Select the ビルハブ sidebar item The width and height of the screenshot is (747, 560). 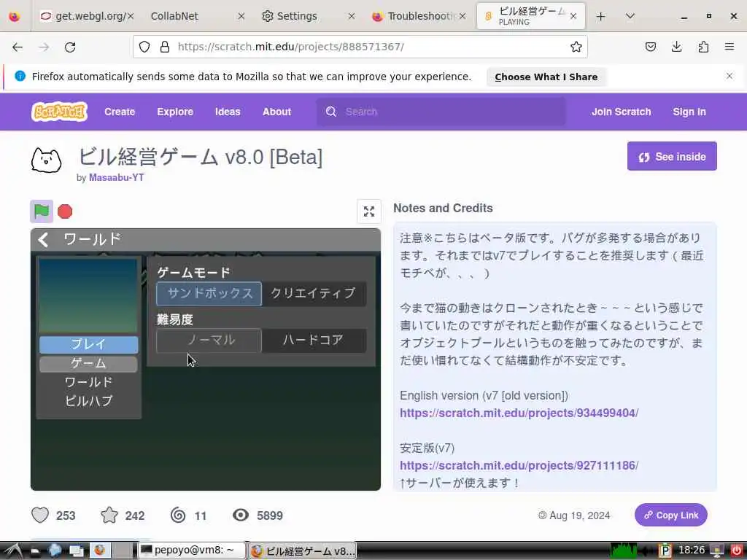coord(88,401)
